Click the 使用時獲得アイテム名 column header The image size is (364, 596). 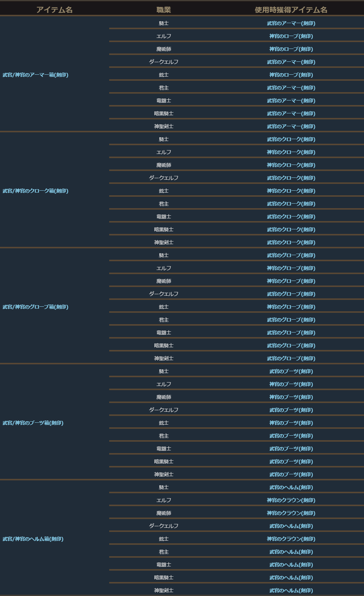click(291, 10)
